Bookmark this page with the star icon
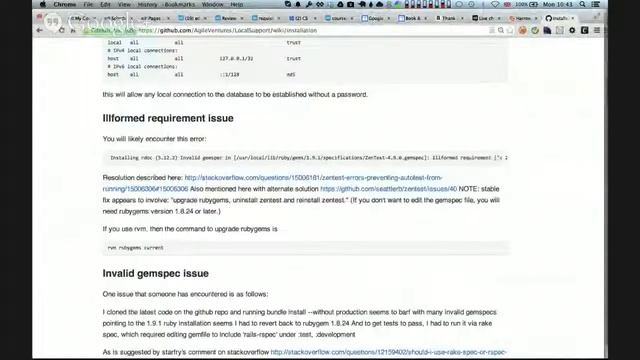 pyautogui.click(x=509, y=31)
